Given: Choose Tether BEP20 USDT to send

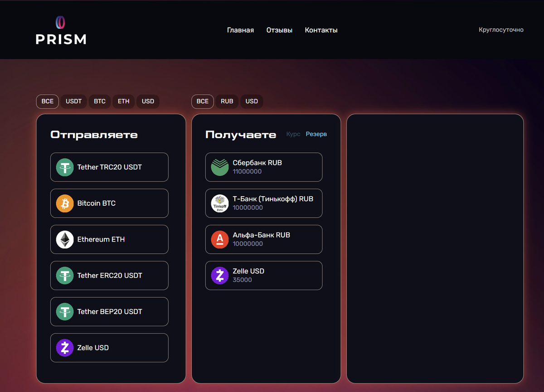Looking at the screenshot, I should pos(109,312).
